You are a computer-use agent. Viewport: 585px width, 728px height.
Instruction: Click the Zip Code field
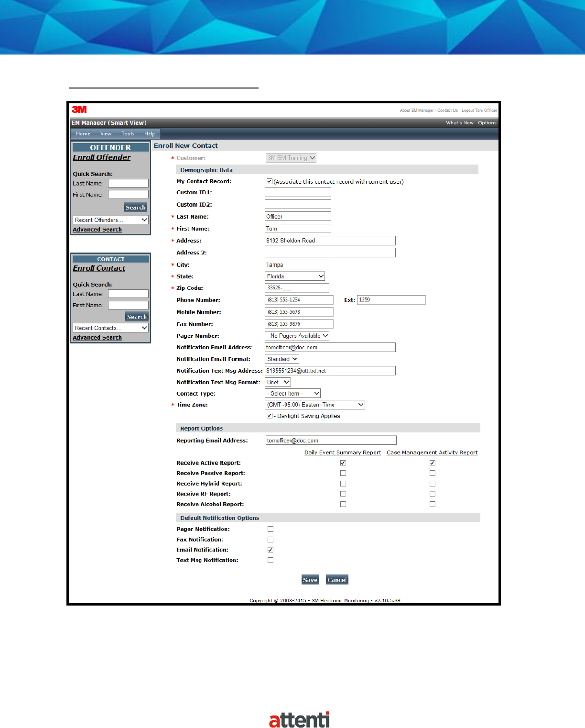(297, 288)
